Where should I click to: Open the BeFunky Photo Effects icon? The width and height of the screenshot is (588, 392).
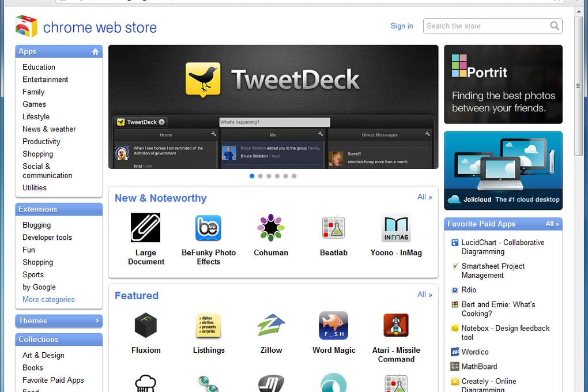(x=208, y=228)
